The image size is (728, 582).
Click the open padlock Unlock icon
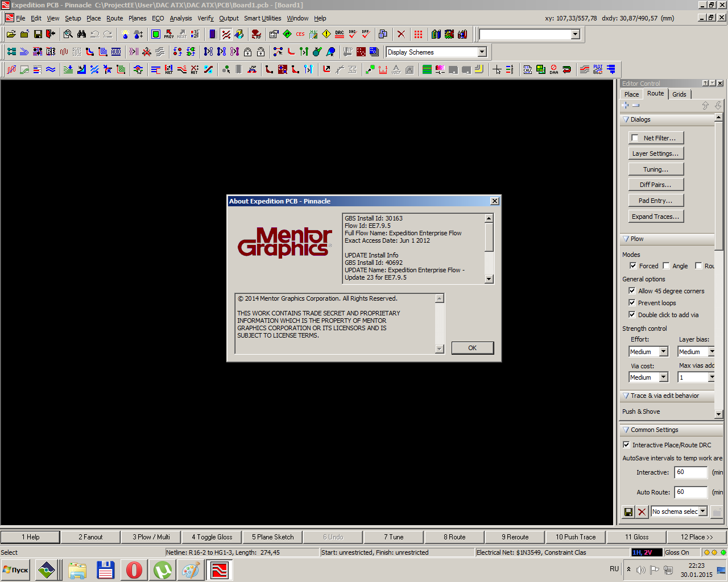point(260,52)
